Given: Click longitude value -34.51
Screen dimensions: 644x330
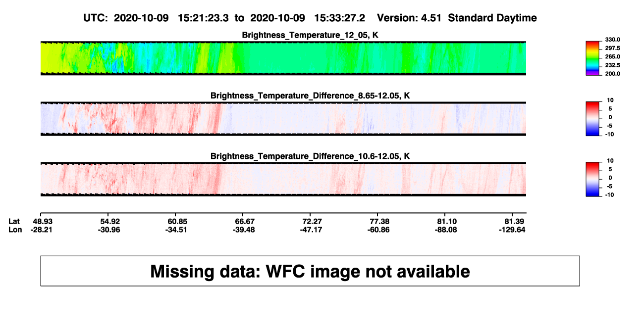Looking at the screenshot, I should (x=177, y=230).
